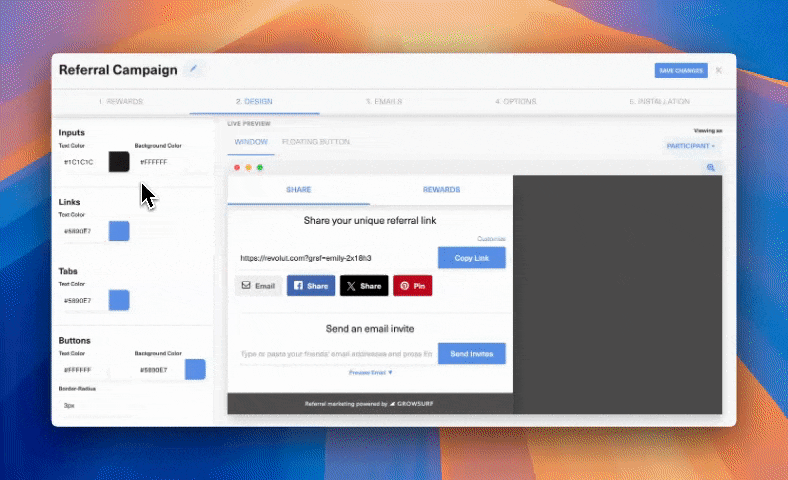Viewport: 788px width, 480px height.
Task: Switch to Floating Button preview tab
Action: click(x=316, y=142)
